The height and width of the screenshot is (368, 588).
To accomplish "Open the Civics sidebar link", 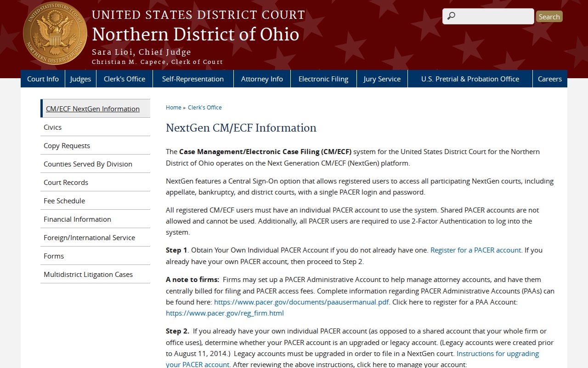I will click(x=95, y=127).
